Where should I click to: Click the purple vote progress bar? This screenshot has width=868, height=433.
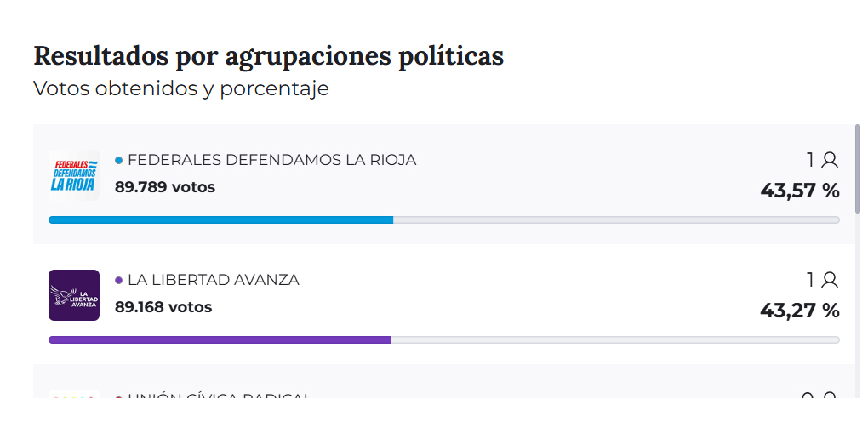220,339
